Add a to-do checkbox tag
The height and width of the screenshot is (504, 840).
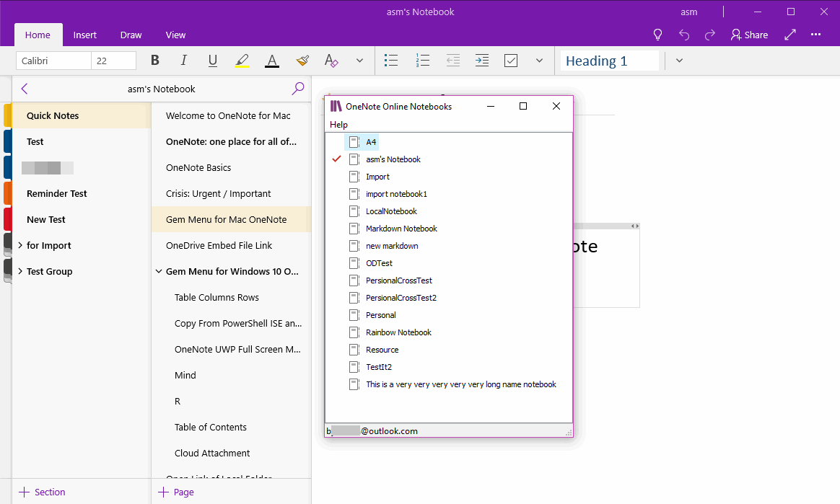point(511,61)
